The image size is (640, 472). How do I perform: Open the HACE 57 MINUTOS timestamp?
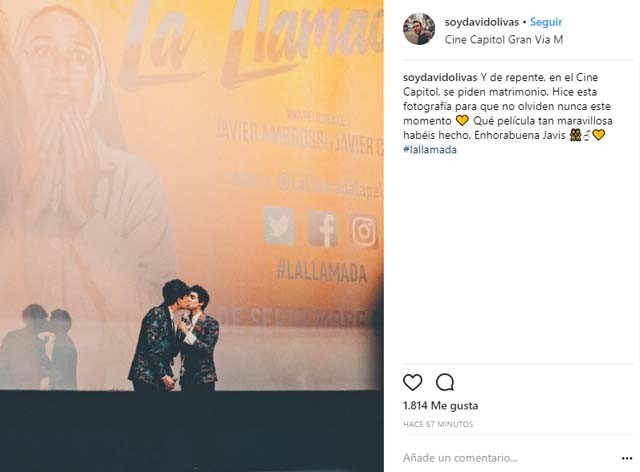click(438, 424)
